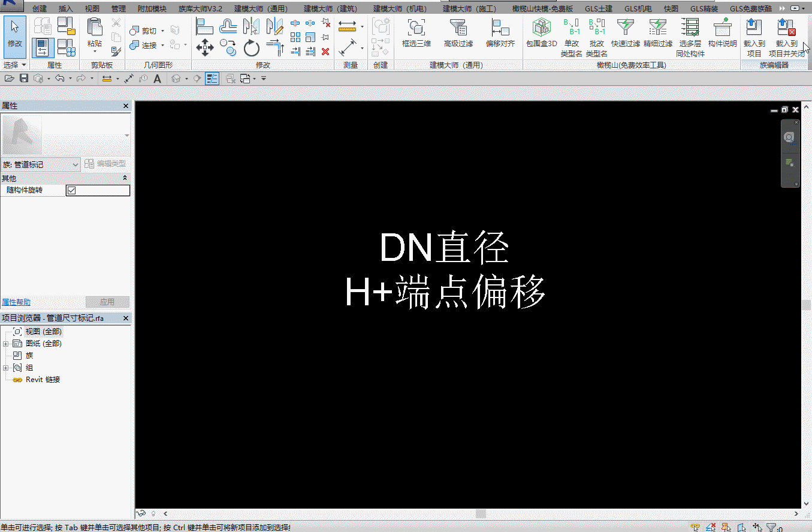Open the 属性帮助 link
This screenshot has height=532, width=812.
(x=16, y=302)
